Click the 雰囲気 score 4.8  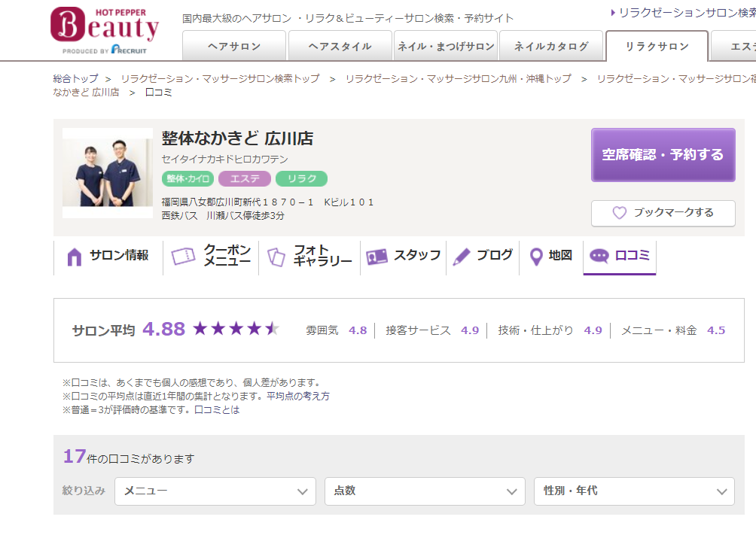(358, 330)
